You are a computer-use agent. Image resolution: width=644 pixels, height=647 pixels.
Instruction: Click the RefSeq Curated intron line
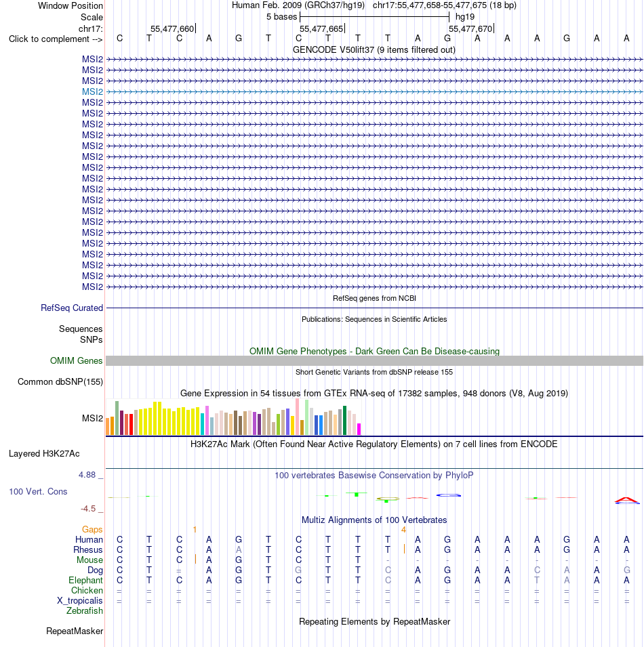pos(374,308)
